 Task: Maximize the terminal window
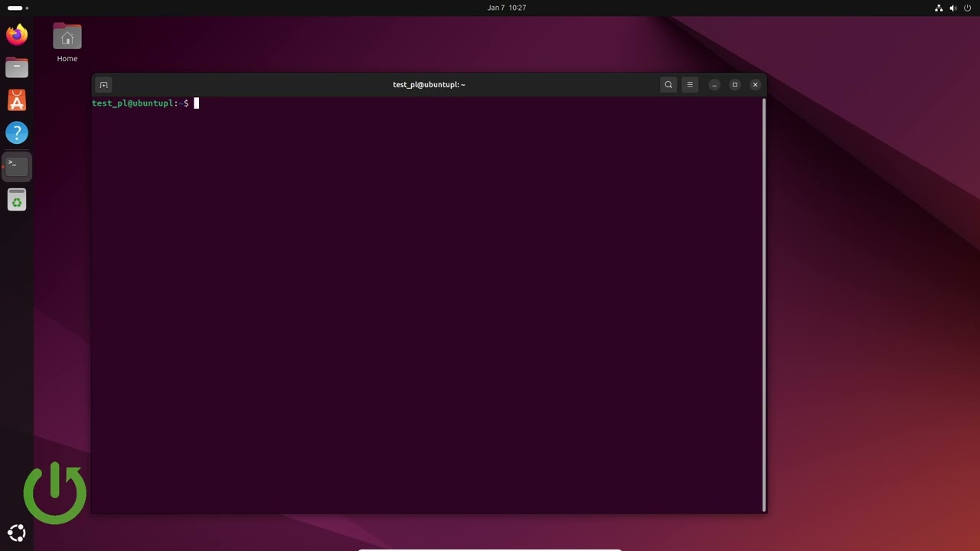735,85
